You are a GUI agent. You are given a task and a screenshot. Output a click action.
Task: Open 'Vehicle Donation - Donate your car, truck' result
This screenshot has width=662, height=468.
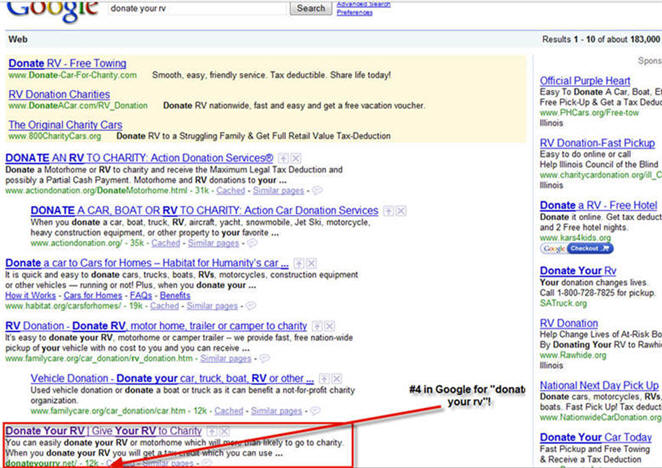(x=172, y=378)
